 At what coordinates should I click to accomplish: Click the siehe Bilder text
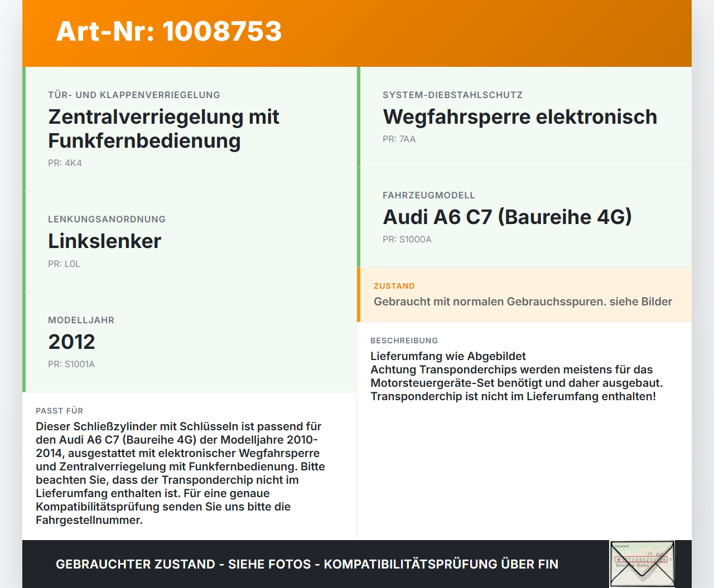tap(640, 302)
